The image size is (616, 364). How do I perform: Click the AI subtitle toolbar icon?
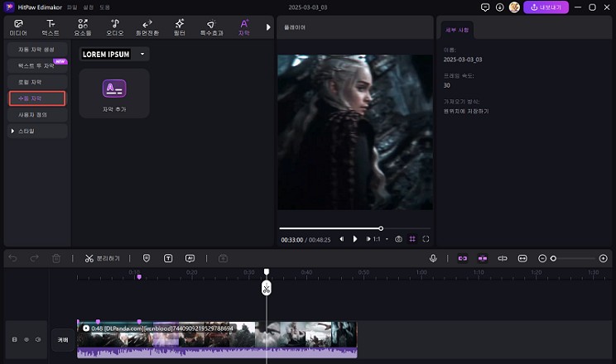click(190, 258)
